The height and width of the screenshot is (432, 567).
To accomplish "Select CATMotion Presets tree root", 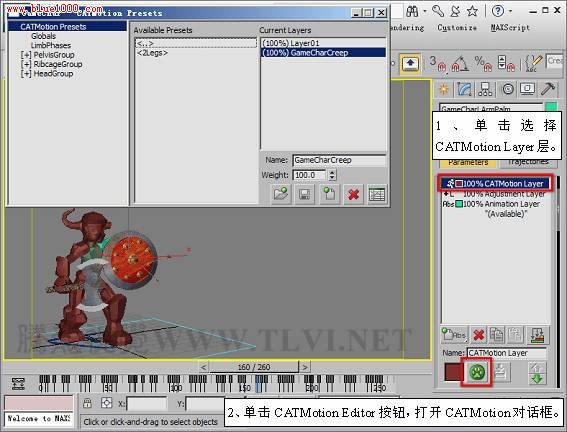I will click(53, 27).
